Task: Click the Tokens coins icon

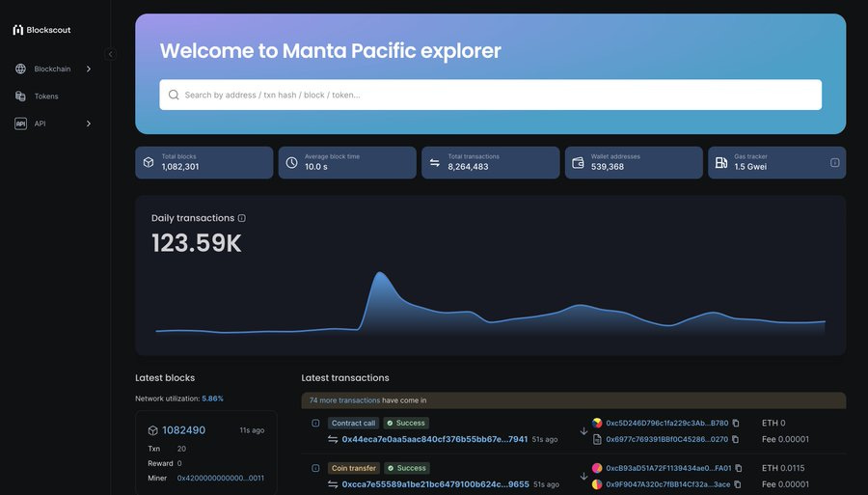Action: [20, 96]
